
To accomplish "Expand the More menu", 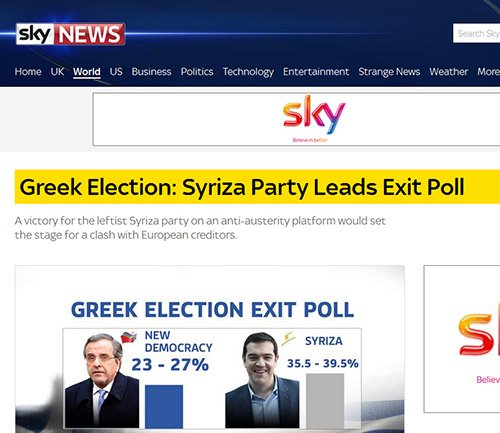I will pos(488,72).
